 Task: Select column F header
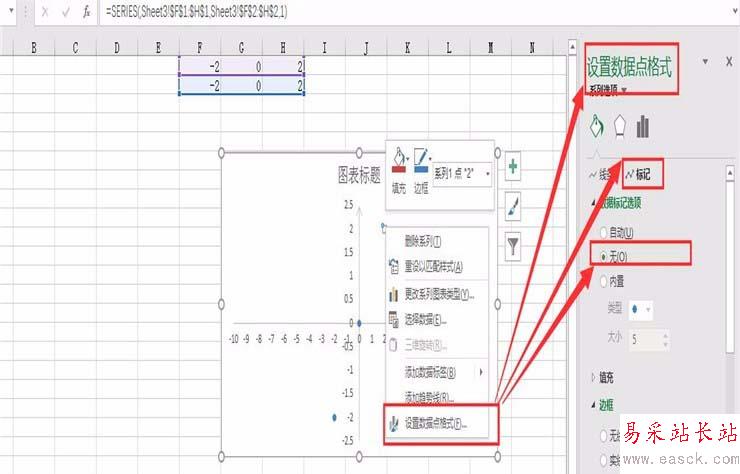(x=200, y=47)
